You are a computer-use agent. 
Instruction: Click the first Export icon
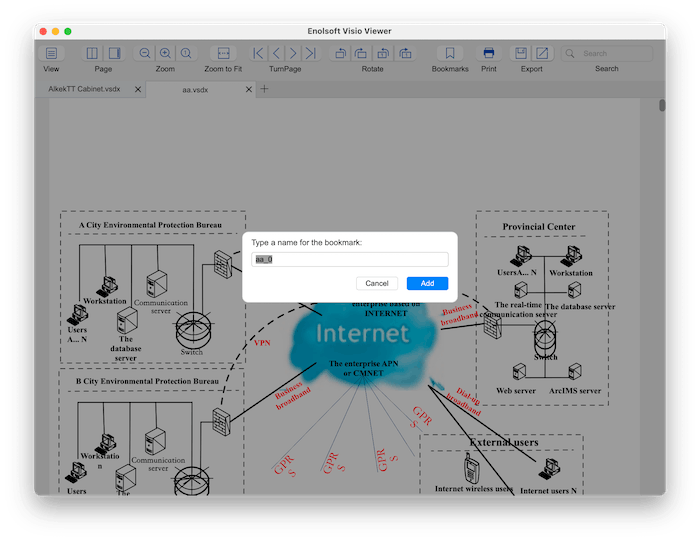pos(521,53)
